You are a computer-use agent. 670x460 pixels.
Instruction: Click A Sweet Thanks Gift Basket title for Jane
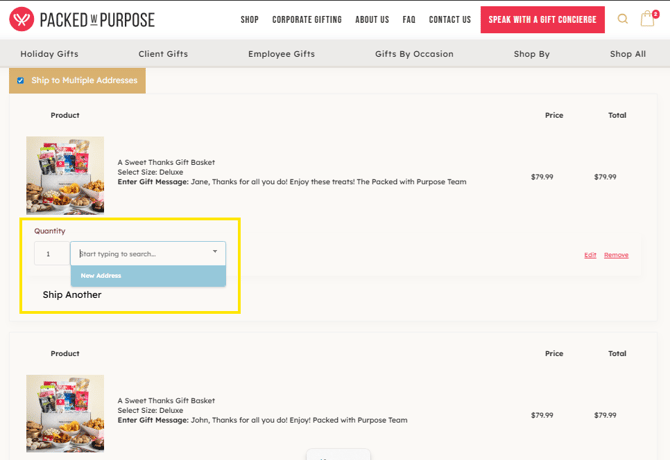166,162
